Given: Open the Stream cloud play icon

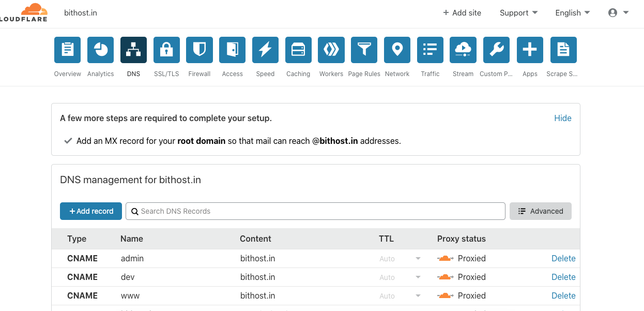Looking at the screenshot, I should [x=463, y=50].
